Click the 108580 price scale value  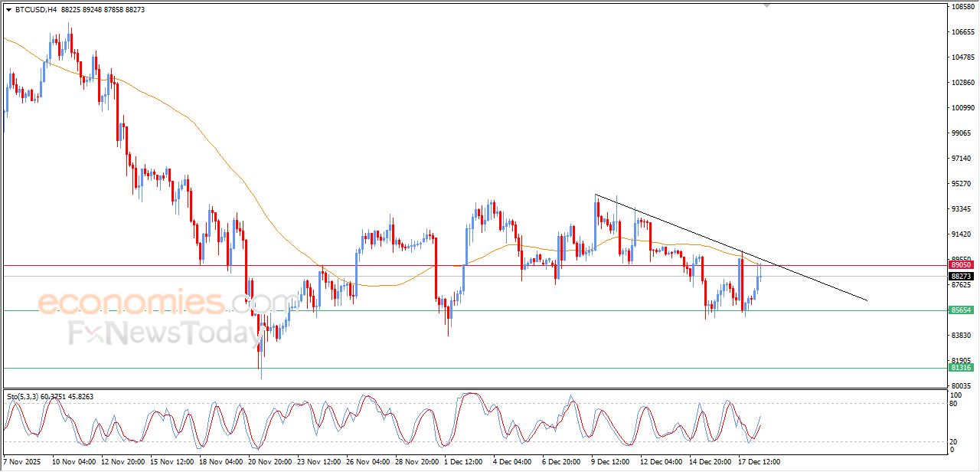click(962, 7)
